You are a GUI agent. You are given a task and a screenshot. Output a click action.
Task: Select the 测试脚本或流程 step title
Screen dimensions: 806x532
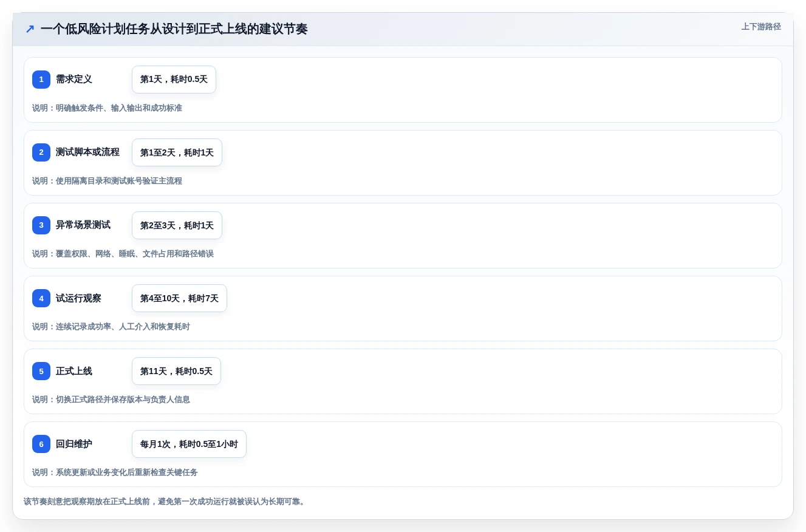87,152
